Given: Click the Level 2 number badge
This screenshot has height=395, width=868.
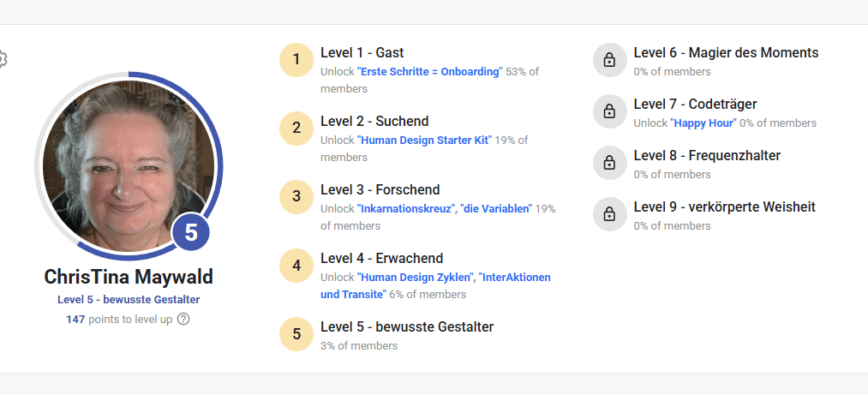Looking at the screenshot, I should click(x=296, y=129).
